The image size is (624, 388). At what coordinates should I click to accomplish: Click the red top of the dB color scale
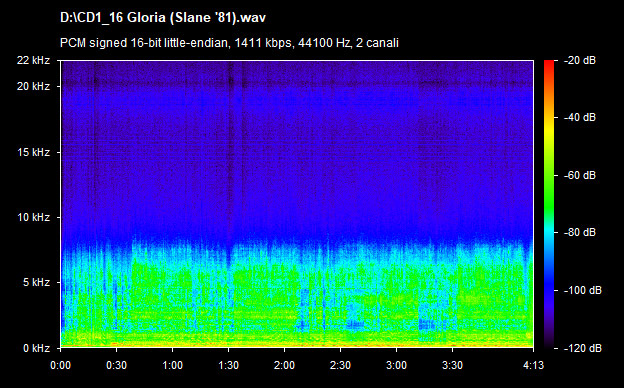click(x=549, y=64)
